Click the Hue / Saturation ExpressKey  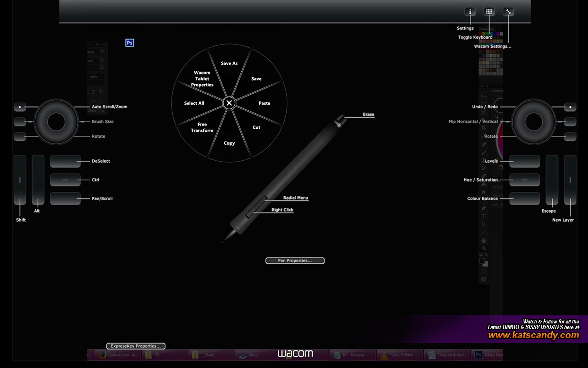coord(524,180)
